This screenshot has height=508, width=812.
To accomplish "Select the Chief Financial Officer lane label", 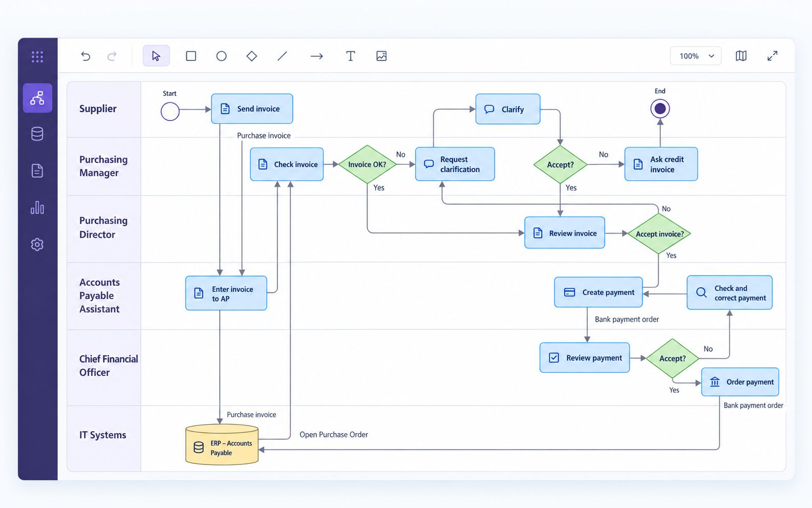I will [109, 366].
